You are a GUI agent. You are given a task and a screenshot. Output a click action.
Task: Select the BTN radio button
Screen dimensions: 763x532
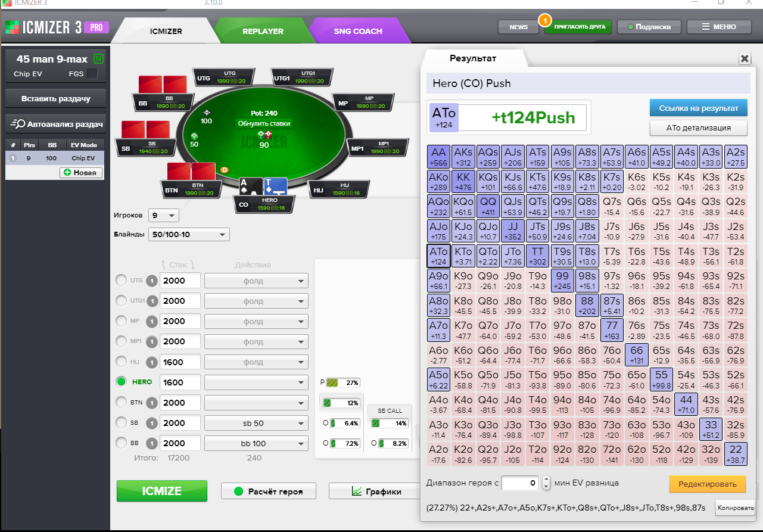(121, 403)
